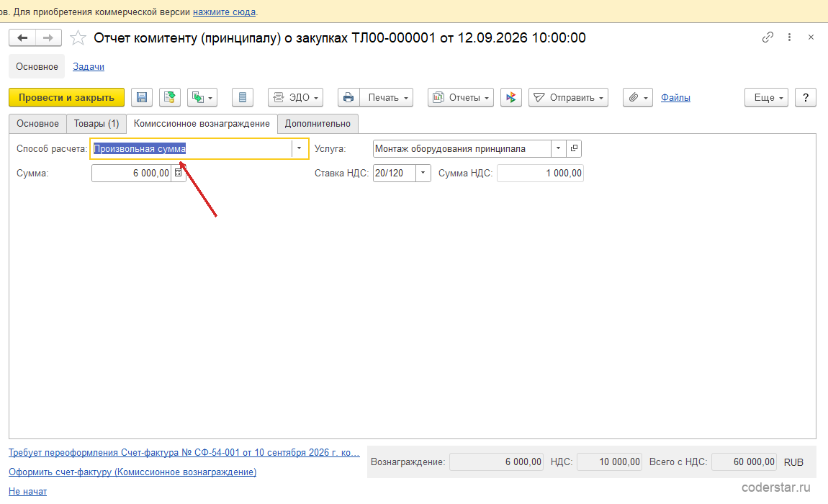Show document movements list icon
This screenshot has width=828, height=504.
243,97
